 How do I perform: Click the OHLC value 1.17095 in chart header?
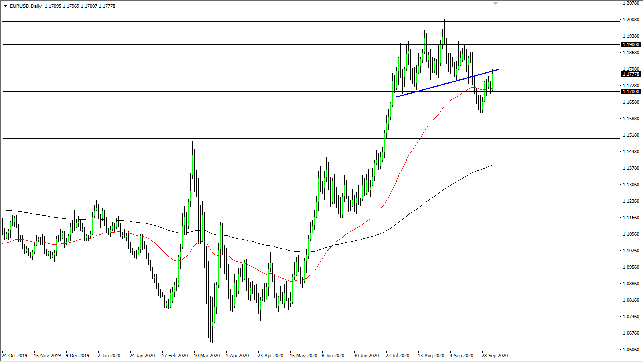pyautogui.click(x=54, y=6)
